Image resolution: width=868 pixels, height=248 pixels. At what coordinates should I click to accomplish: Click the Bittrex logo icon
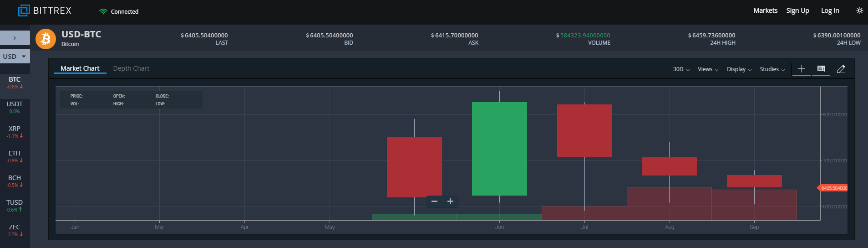[24, 10]
